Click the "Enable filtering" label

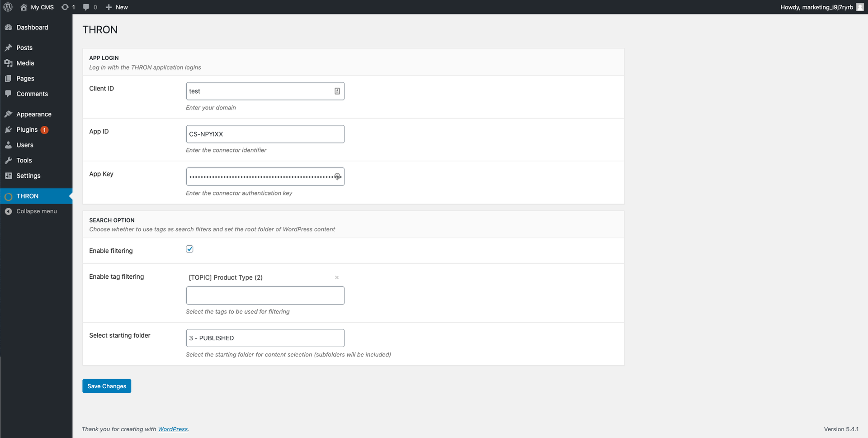[x=111, y=251]
